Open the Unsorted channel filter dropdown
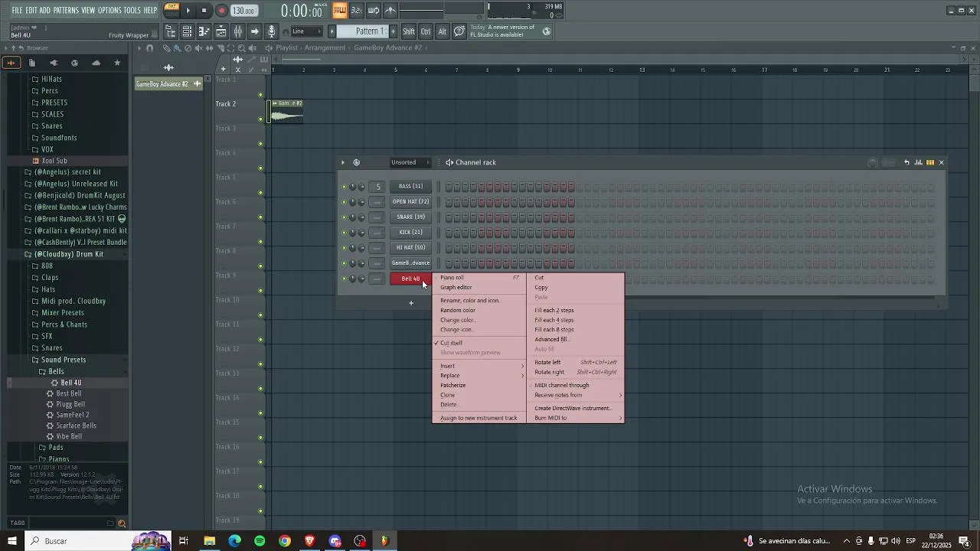The image size is (980, 551). point(410,162)
